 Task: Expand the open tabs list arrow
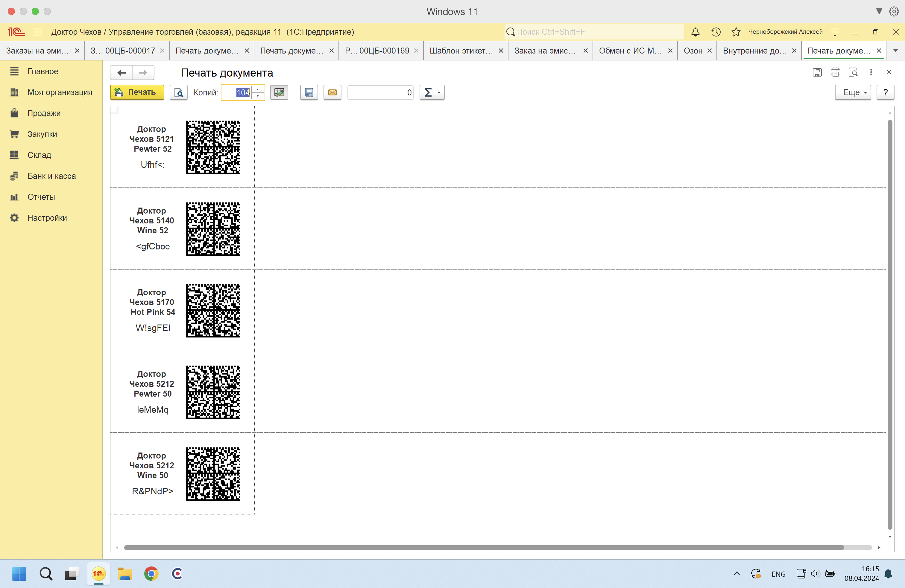coord(895,51)
